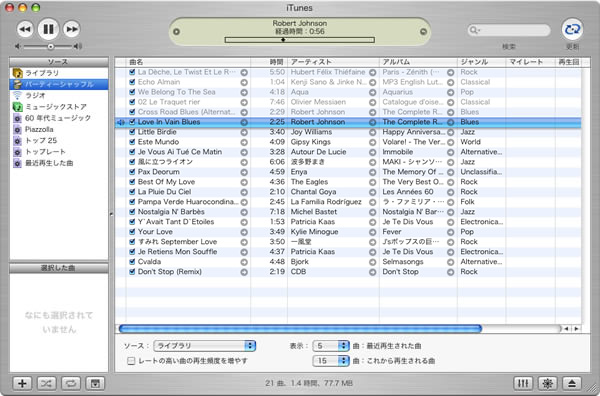The width and height of the screenshot is (600, 396).
Task: Open the equalizer window
Action: pos(523,383)
